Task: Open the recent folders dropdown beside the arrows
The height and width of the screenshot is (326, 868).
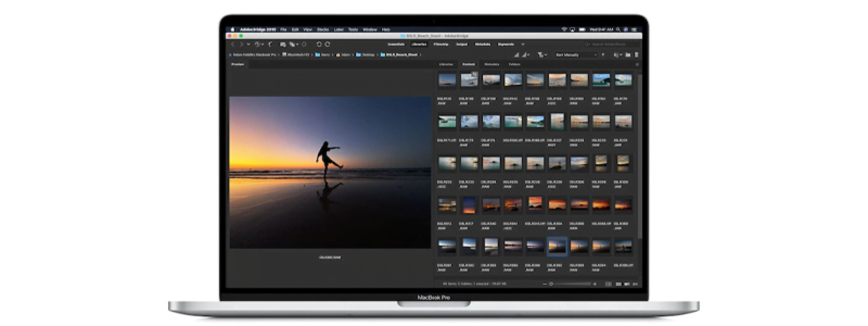Action: pos(248,44)
